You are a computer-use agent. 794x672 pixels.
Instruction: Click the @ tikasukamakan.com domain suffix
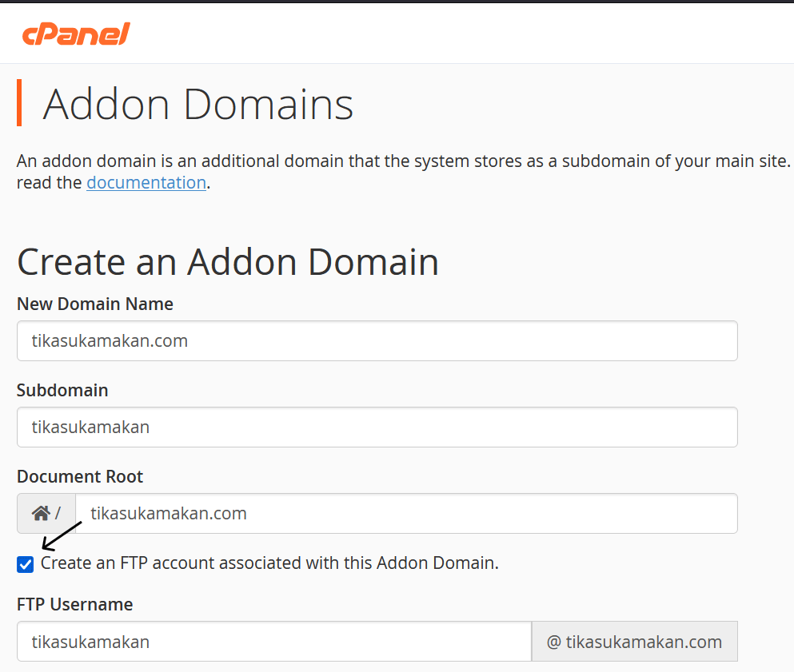tap(634, 641)
